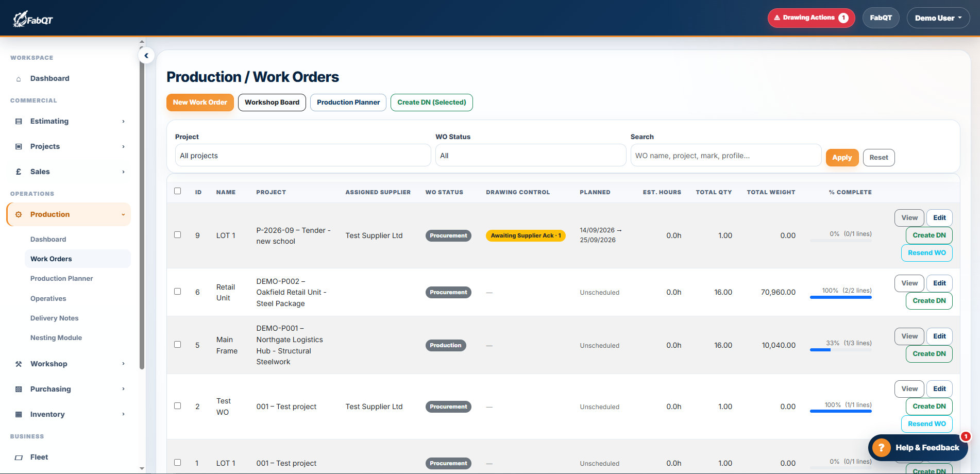Check the box for Retail Unit work order
Screen dimensions: 980x474
178,292
